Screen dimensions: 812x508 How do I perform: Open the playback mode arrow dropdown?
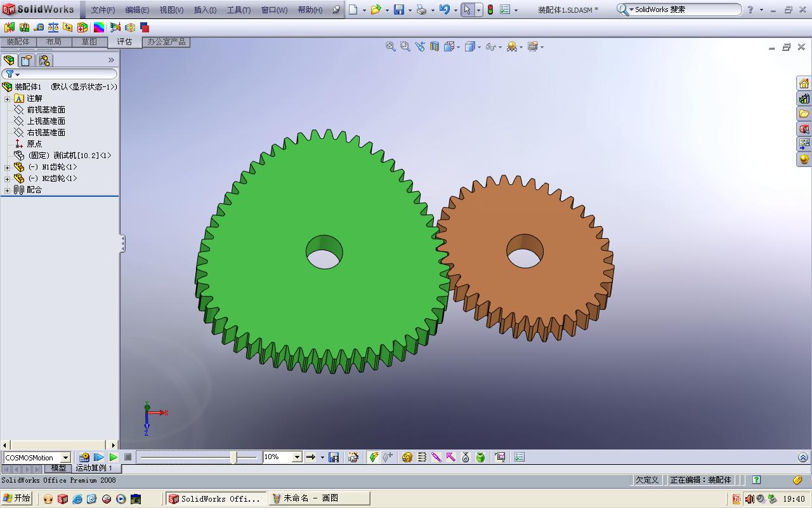(x=322, y=457)
